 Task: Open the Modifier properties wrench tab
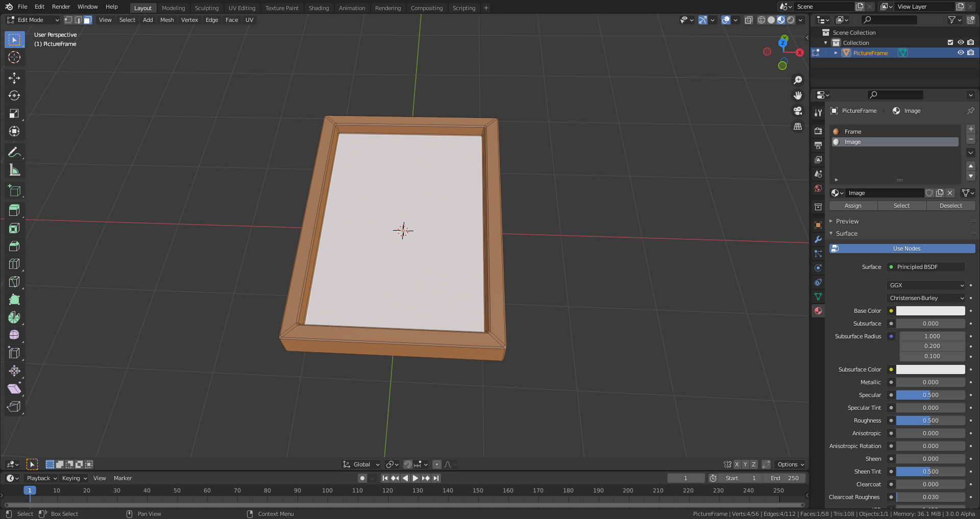tap(818, 239)
